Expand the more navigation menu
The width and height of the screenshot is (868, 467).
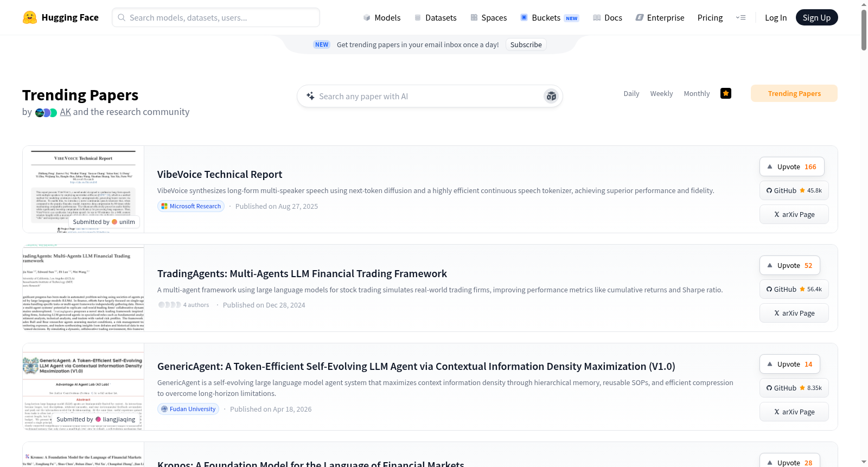tap(741, 17)
